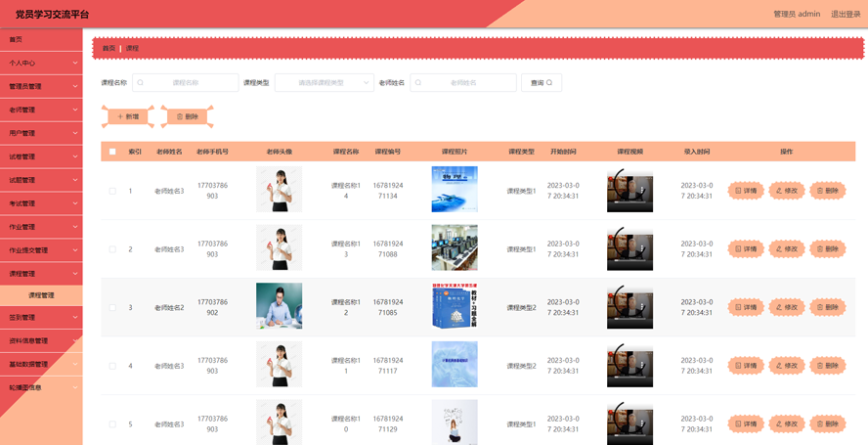Click the search icon in 老师姓名 field
The width and height of the screenshot is (868, 445).
418,82
